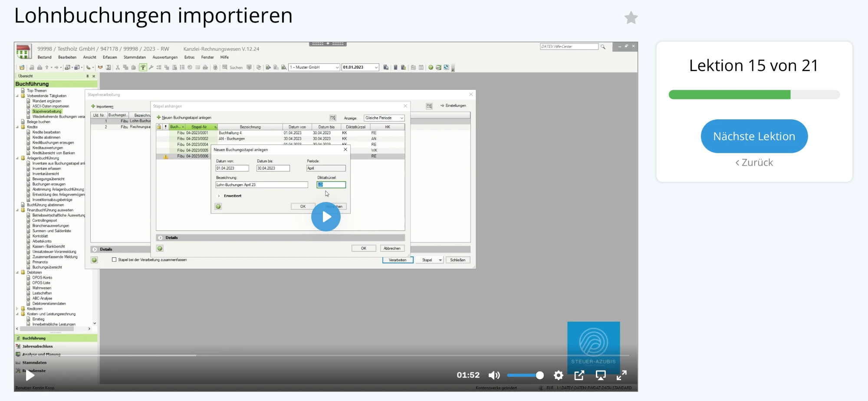Open the video player settings gear
Screen dimensions: 868x401
point(559,375)
